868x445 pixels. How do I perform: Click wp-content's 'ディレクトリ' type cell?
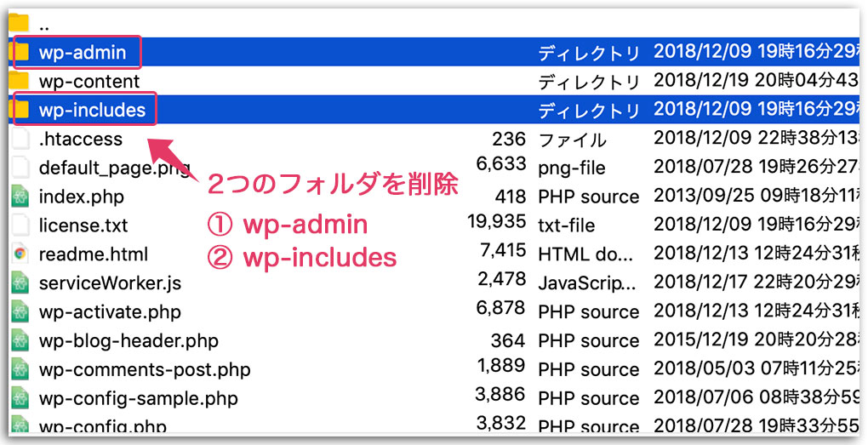(589, 82)
